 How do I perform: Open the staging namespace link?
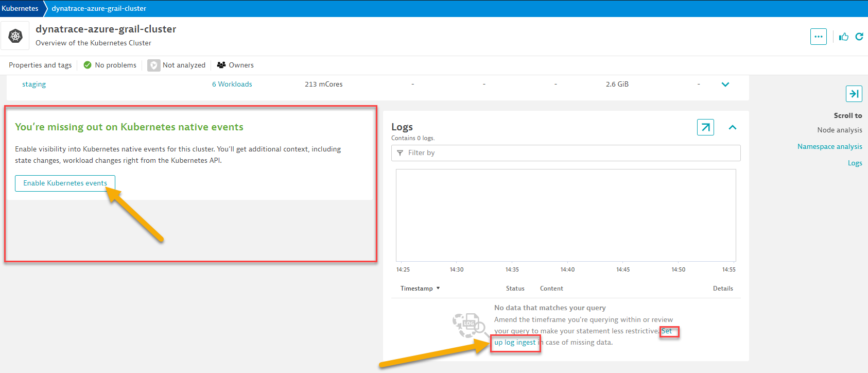[34, 84]
